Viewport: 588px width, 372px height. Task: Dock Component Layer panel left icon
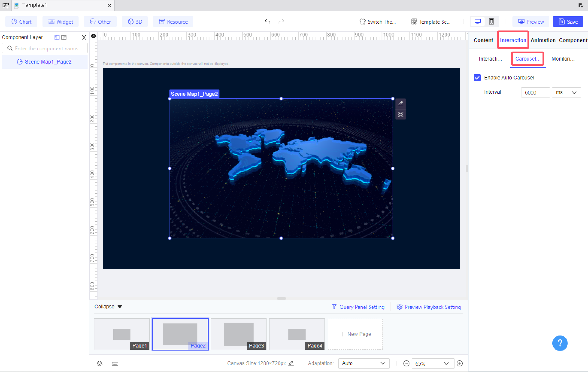57,37
